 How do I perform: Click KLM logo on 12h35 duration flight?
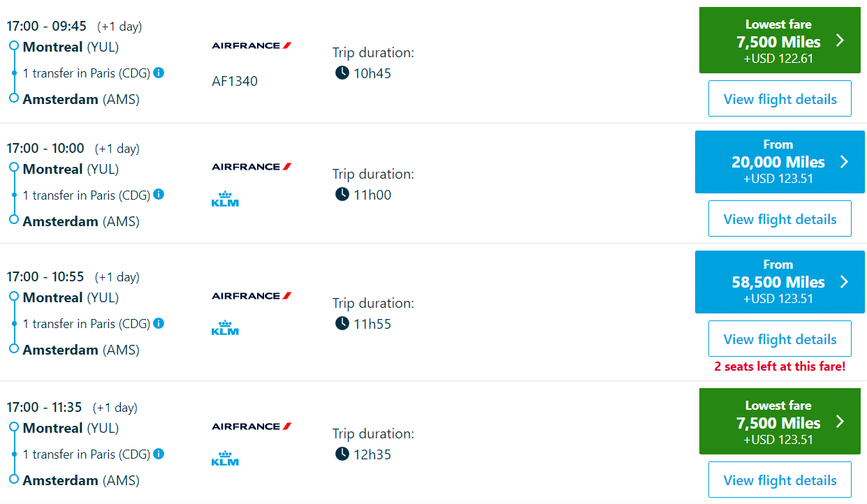click(225, 459)
